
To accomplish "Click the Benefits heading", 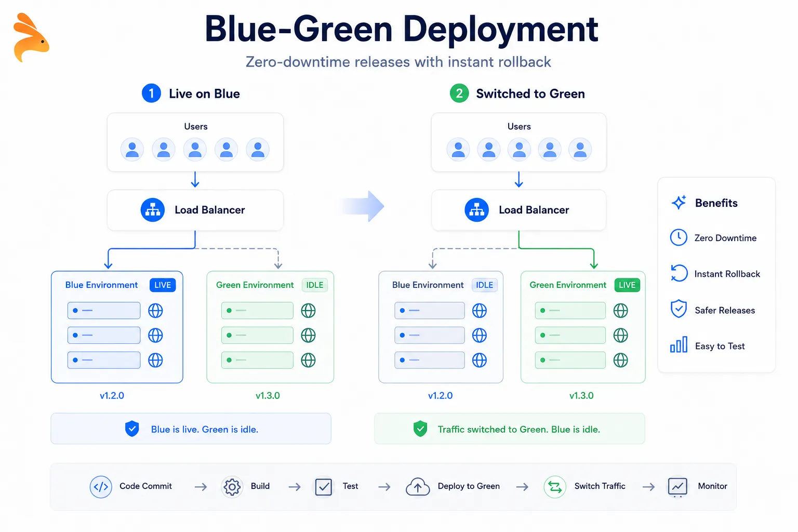I will click(716, 203).
